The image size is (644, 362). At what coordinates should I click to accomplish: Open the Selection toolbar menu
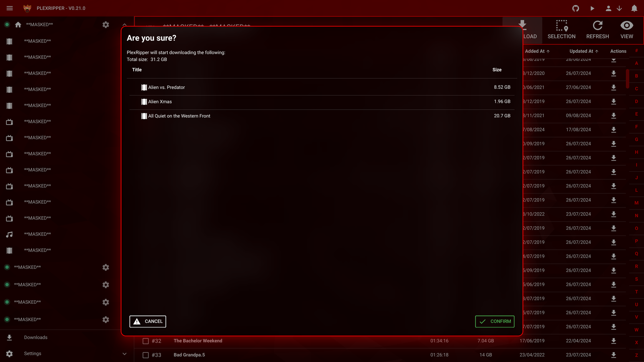[561, 29]
